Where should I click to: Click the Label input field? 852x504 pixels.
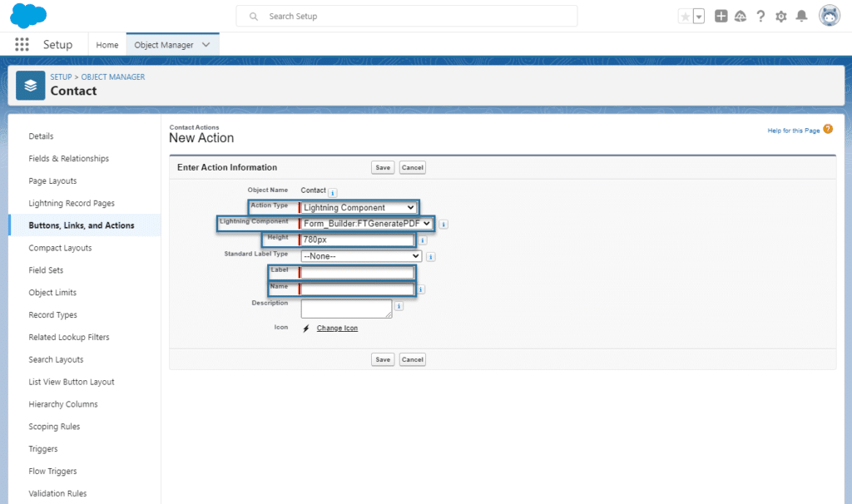tap(358, 273)
